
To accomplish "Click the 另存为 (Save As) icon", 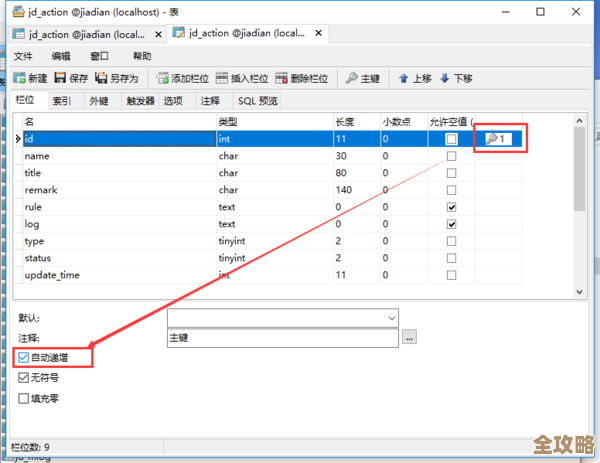I will pos(101,78).
